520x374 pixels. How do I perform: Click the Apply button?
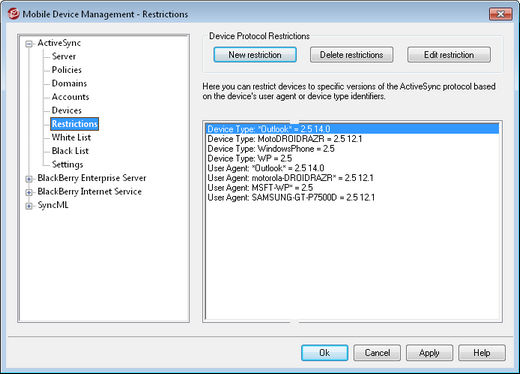(x=429, y=353)
